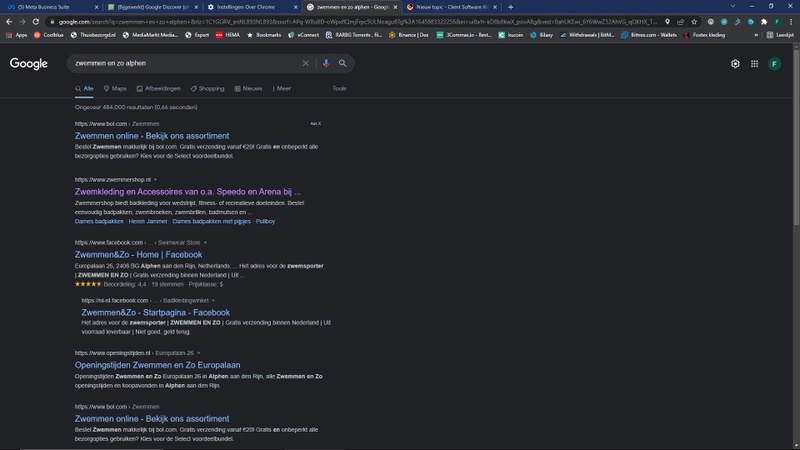Show hidden bookmarks with the overflow chevron
This screenshot has height=450, width=800.
click(x=756, y=35)
